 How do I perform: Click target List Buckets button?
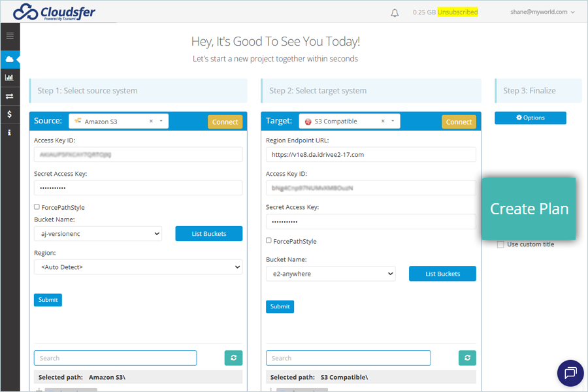pos(442,274)
